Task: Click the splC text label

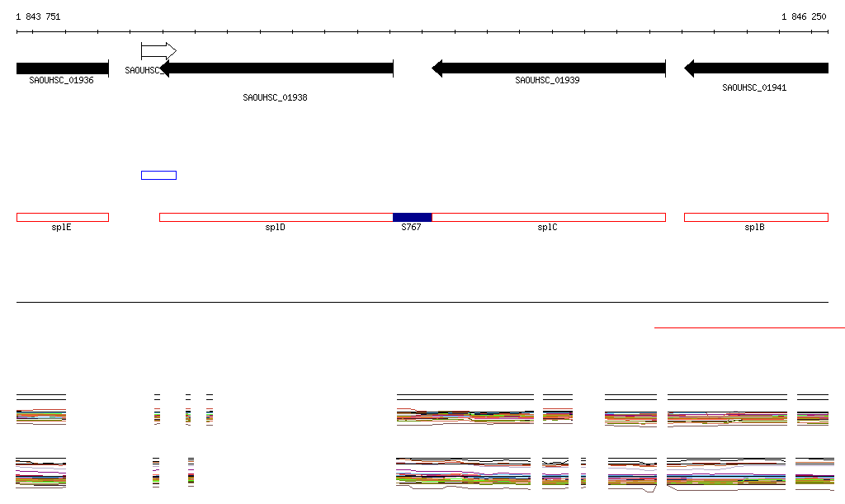Action: coord(547,227)
